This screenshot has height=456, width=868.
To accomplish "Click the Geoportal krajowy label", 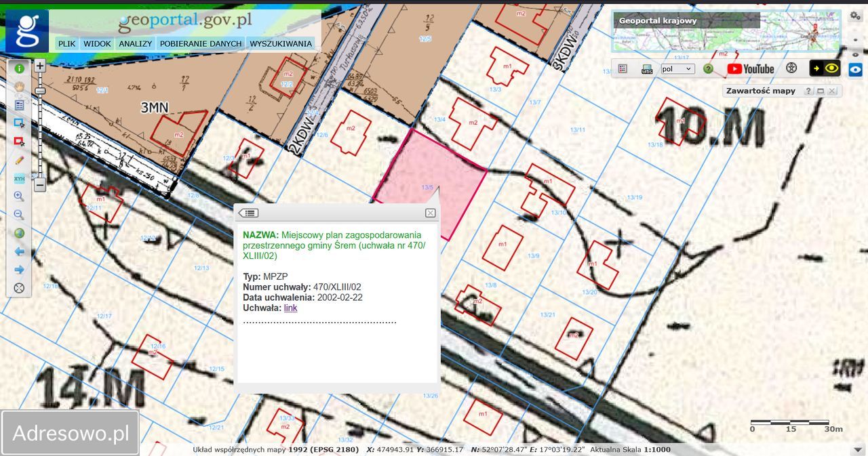I will pyautogui.click(x=658, y=20).
